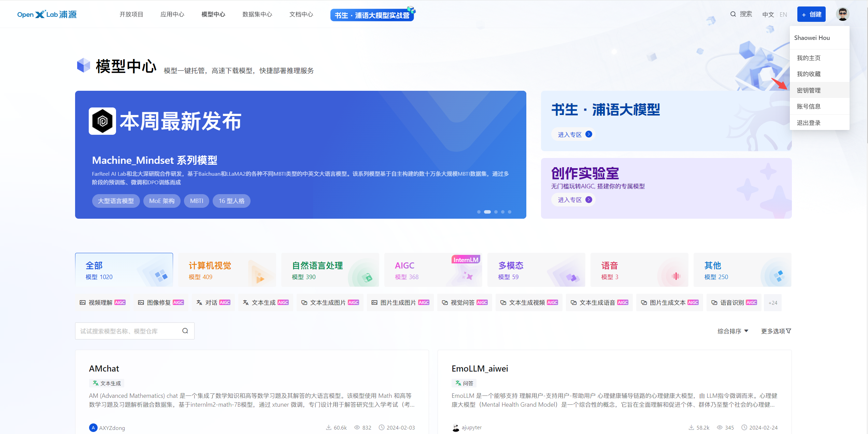Open the 数据集中心 nav tab
Image resolution: width=868 pixels, height=434 pixels.
tap(257, 14)
